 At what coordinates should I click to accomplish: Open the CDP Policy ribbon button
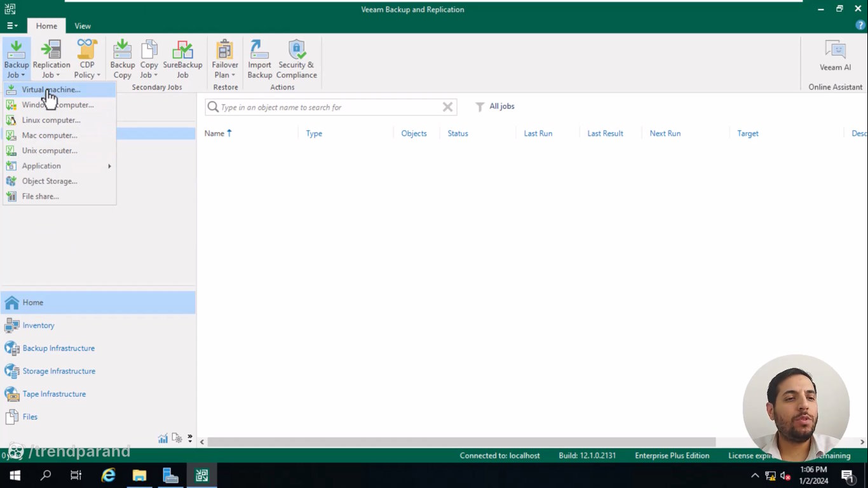coord(87,59)
